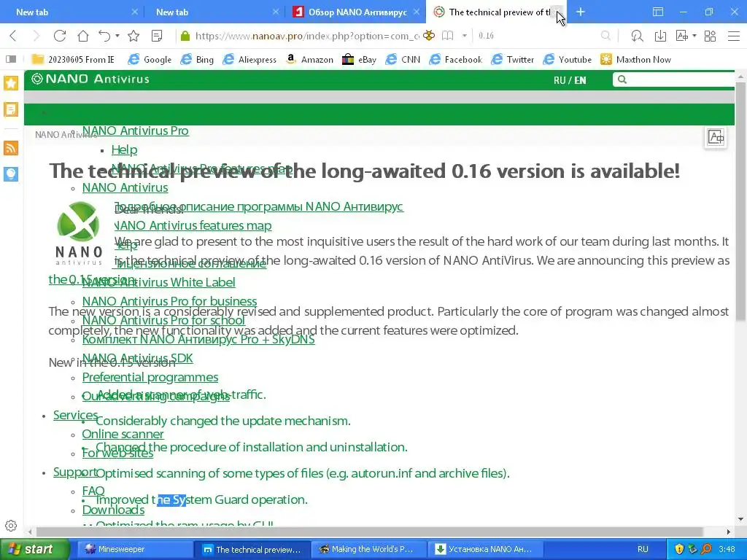The image size is (747, 560).
Task: Go back to the previous page
Action: coord(13,36)
